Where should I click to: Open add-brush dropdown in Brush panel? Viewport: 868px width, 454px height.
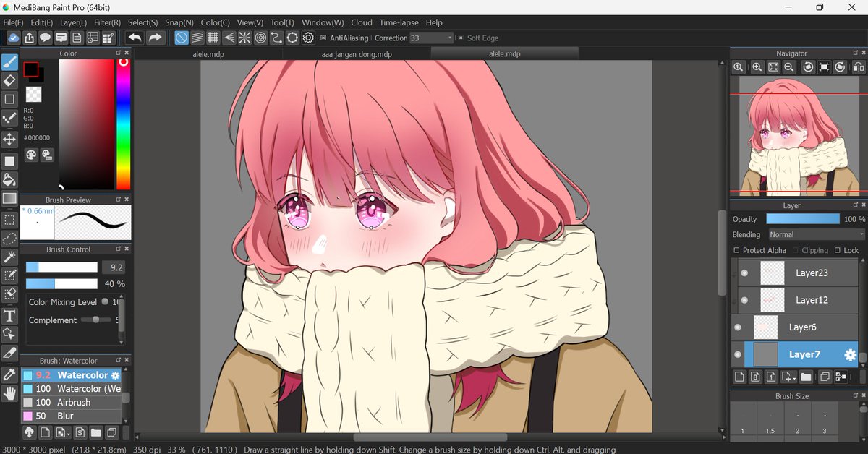(x=67, y=434)
